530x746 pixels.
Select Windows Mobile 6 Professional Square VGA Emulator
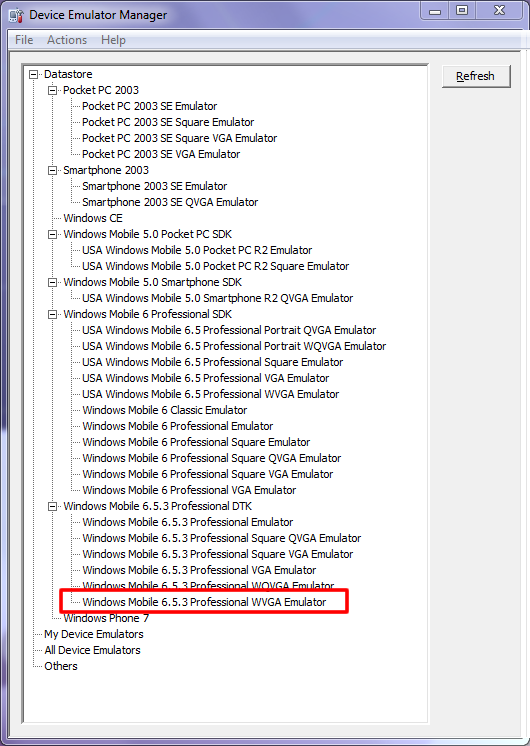click(x=207, y=474)
